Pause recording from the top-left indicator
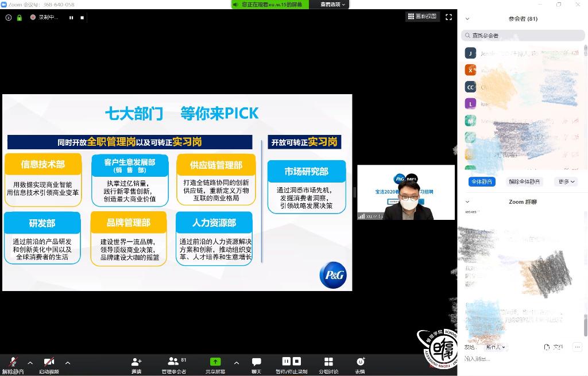This screenshot has width=588, height=376. click(x=71, y=18)
